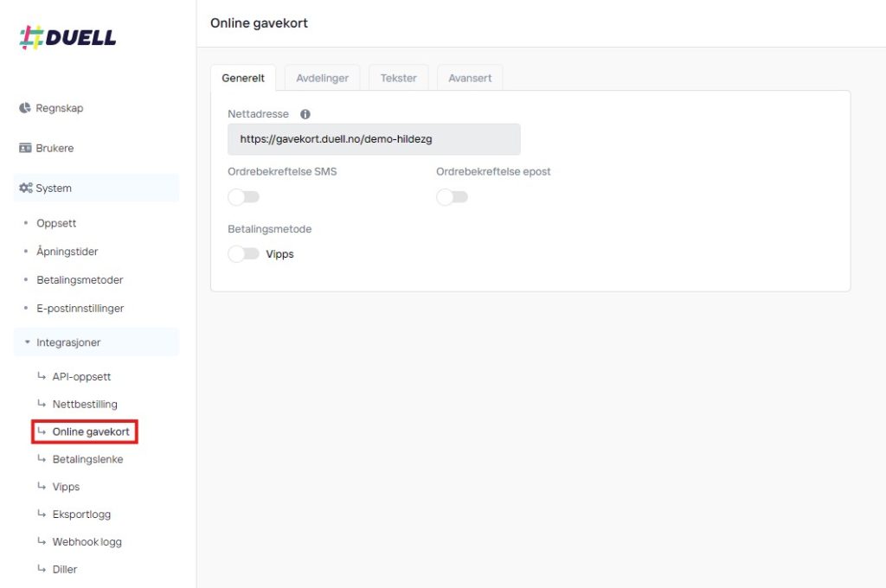The height and width of the screenshot is (588, 886).
Task: Toggle Ordrebekreftelse SMS switch
Action: pyautogui.click(x=243, y=197)
